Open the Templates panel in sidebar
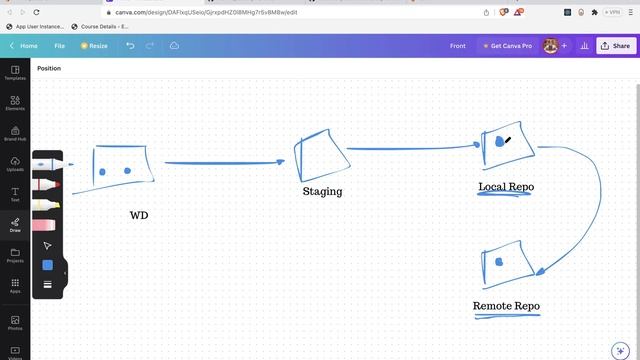Viewport: 640px width, 360px height. tap(15, 73)
